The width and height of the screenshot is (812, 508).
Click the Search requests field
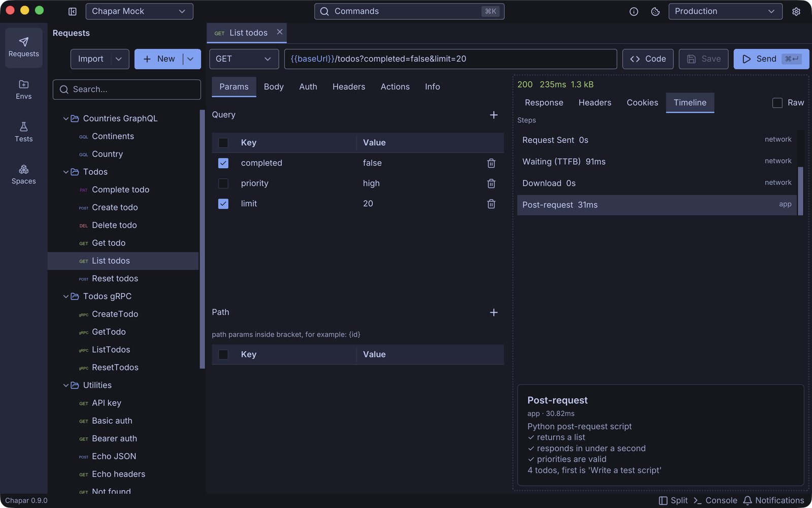coord(127,89)
